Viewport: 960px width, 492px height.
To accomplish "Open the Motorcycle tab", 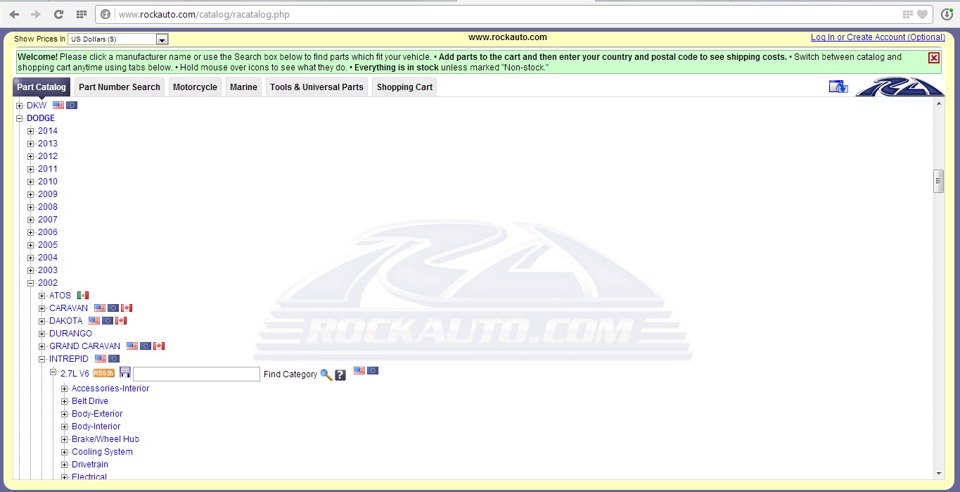I will 195,87.
